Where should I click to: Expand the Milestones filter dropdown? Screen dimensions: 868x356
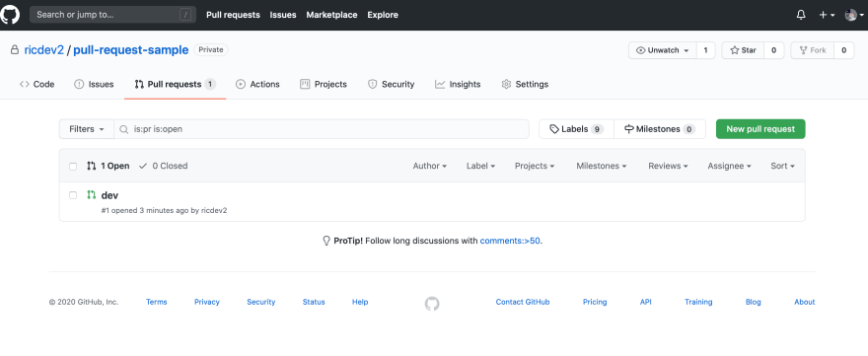click(x=602, y=166)
